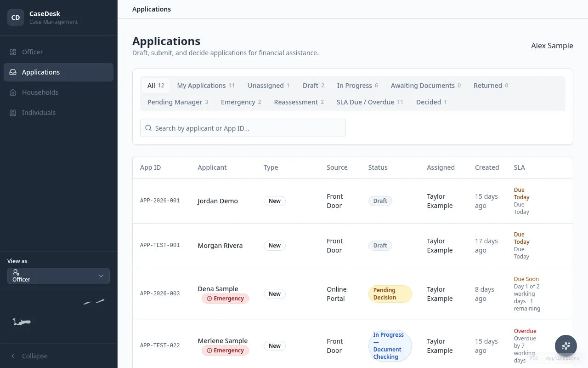Click the Created column header
This screenshot has height=368, width=588.
pos(487,167)
